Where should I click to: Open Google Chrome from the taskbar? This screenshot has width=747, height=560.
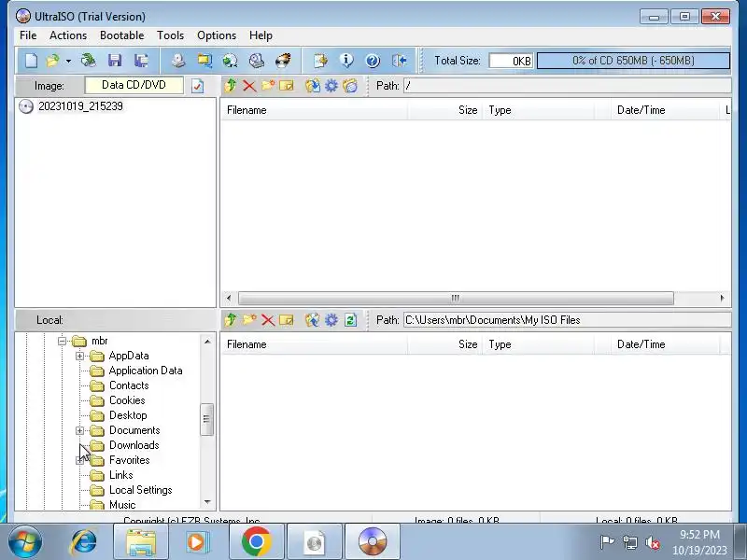point(256,541)
